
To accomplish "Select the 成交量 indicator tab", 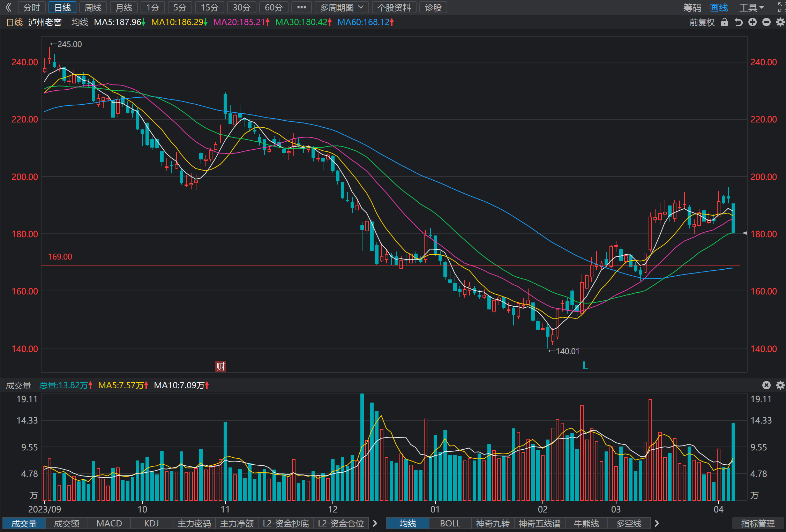I will click(24, 523).
